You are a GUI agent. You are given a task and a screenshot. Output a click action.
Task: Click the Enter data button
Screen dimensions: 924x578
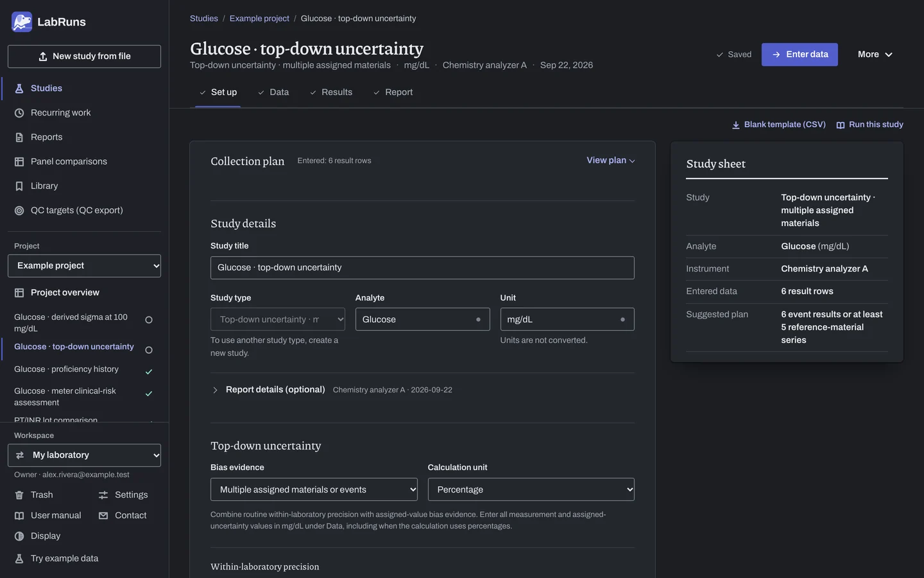(800, 55)
